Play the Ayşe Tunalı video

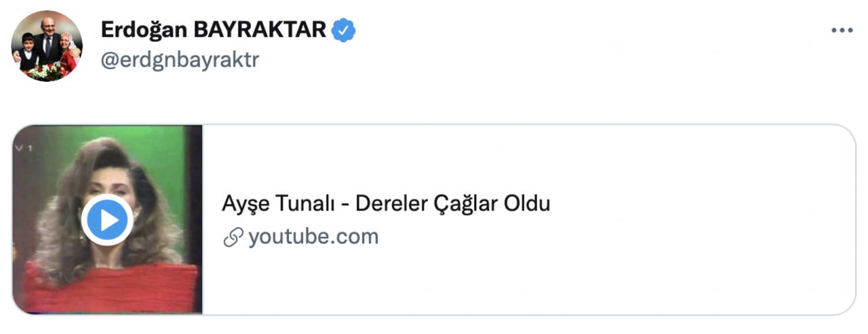click(107, 220)
